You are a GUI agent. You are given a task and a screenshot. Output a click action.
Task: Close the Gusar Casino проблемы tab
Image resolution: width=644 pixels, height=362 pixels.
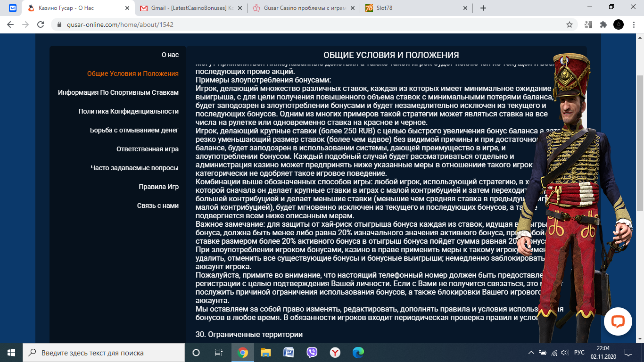point(352,8)
